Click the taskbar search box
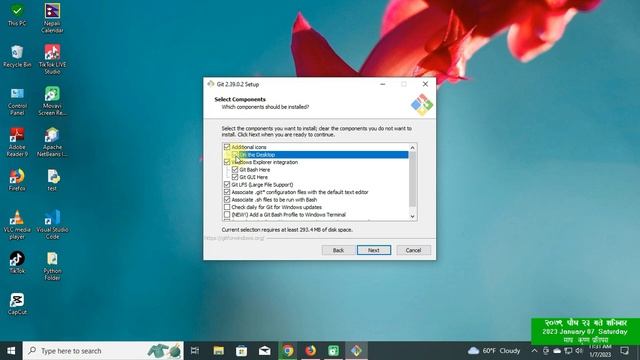The height and width of the screenshot is (360, 640). click(103, 351)
